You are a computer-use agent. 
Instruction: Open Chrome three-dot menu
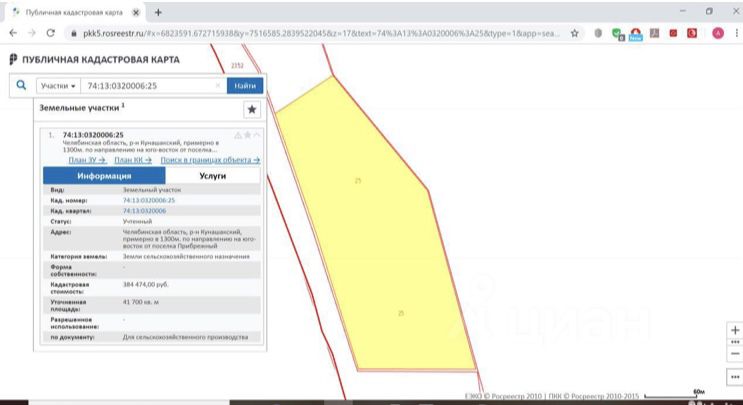[x=737, y=33]
